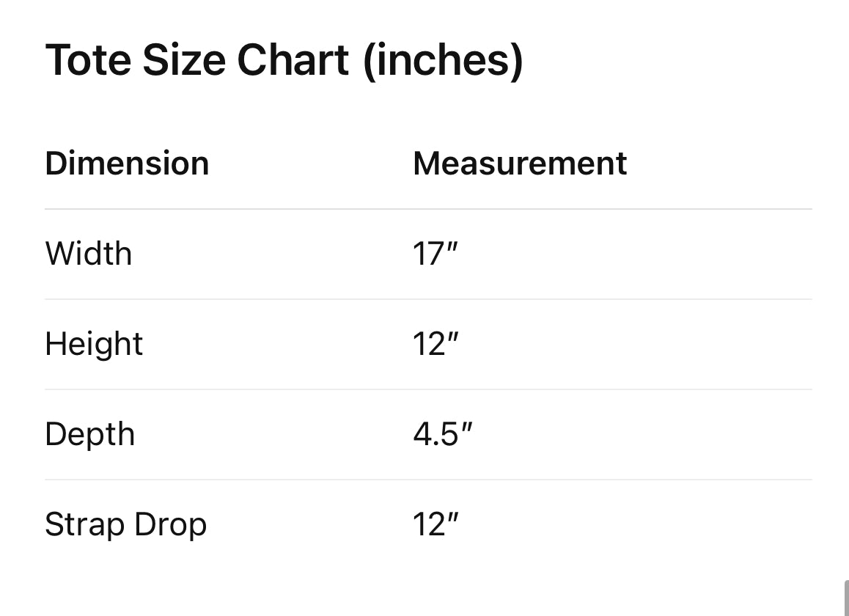Viewport: 849px width, 616px height.
Task: Select the Measurement column header
Action: pyautogui.click(x=520, y=163)
